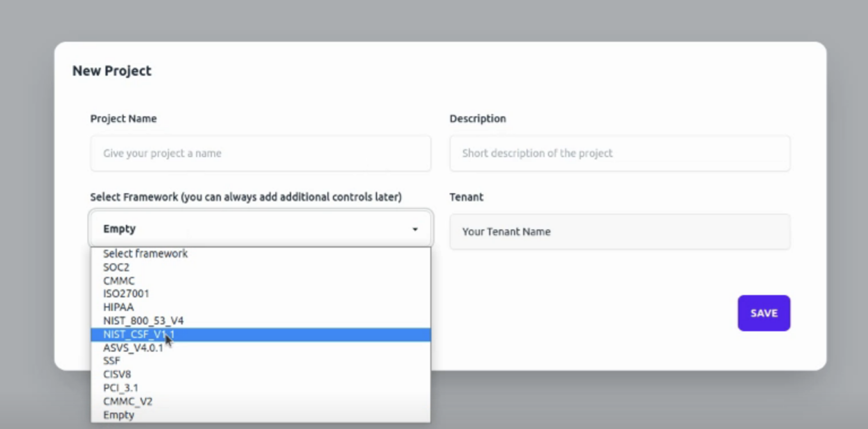Pick ASVS_V4.0.1 framework entry
Screen dimensions: 868x429
(260, 348)
